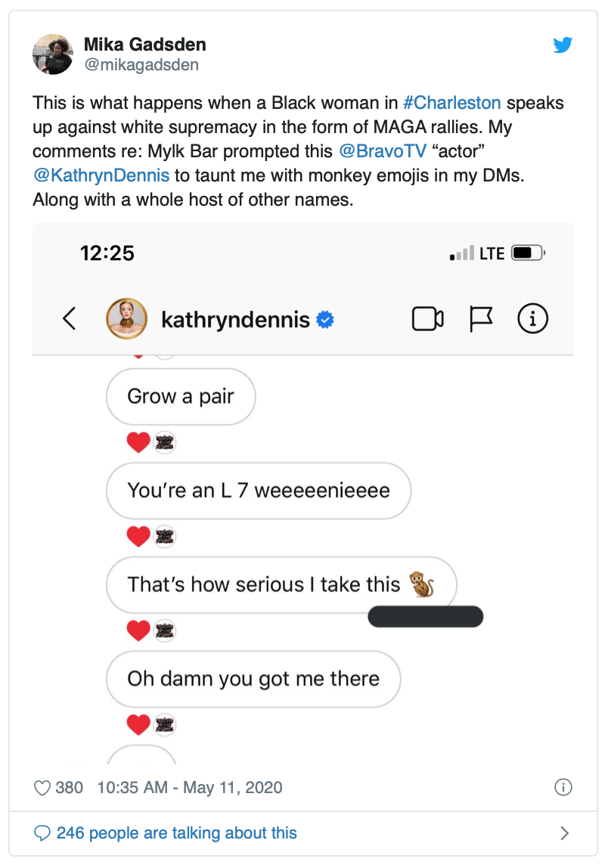Click the heart reaction under "Grow a pair"
608x868 pixels.
click(x=138, y=444)
